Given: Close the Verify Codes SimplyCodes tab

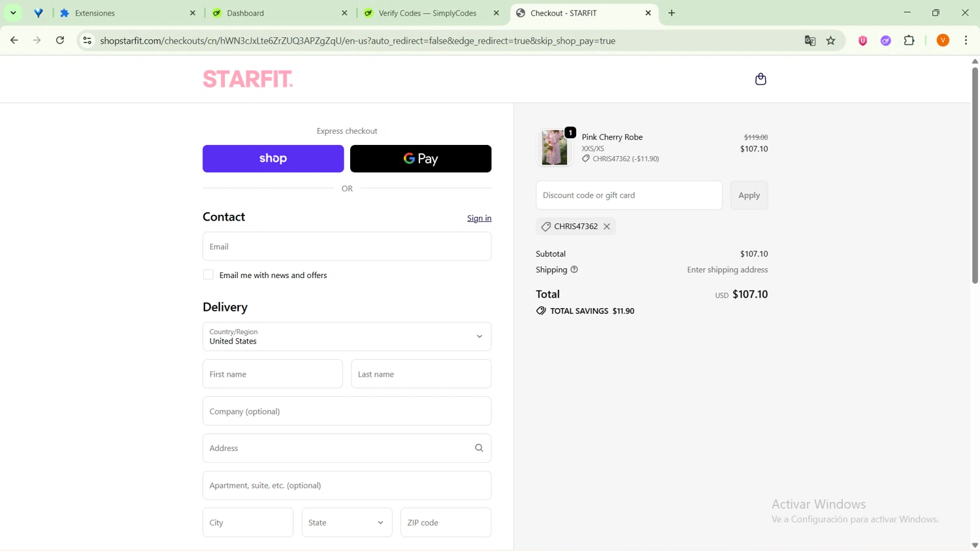Looking at the screenshot, I should [497, 13].
